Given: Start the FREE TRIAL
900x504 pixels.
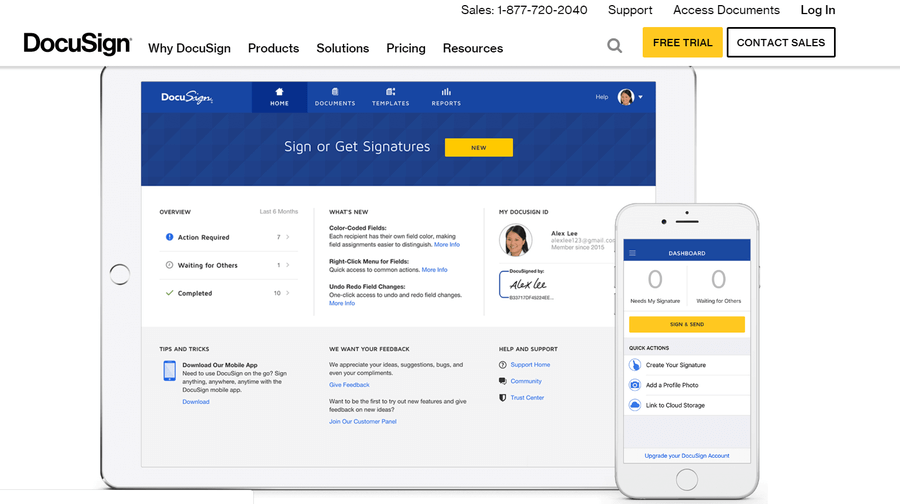Looking at the screenshot, I should coord(682,42).
